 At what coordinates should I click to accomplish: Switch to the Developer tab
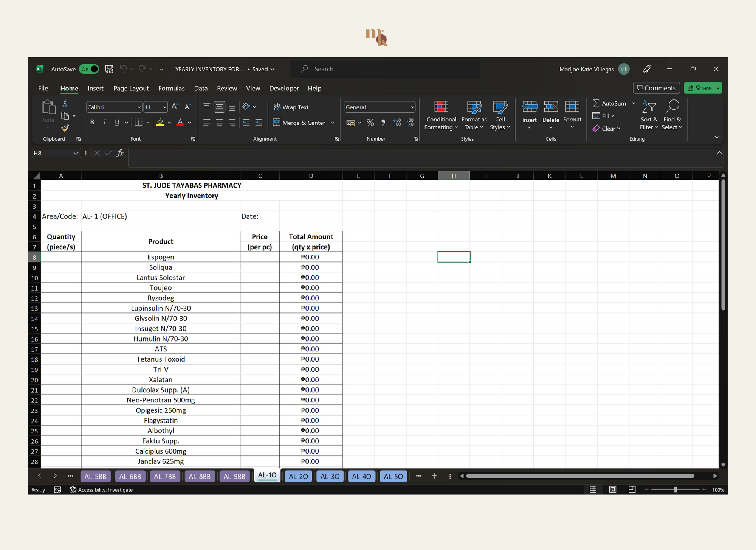click(x=284, y=88)
